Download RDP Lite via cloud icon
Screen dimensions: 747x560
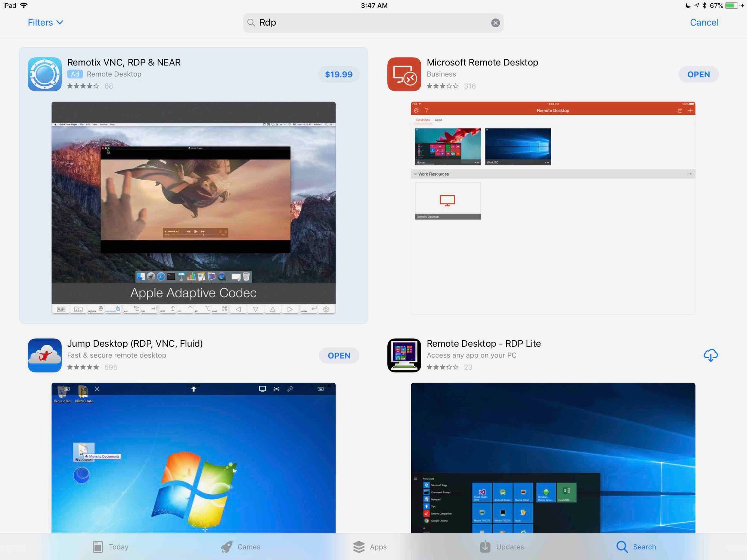[710, 355]
